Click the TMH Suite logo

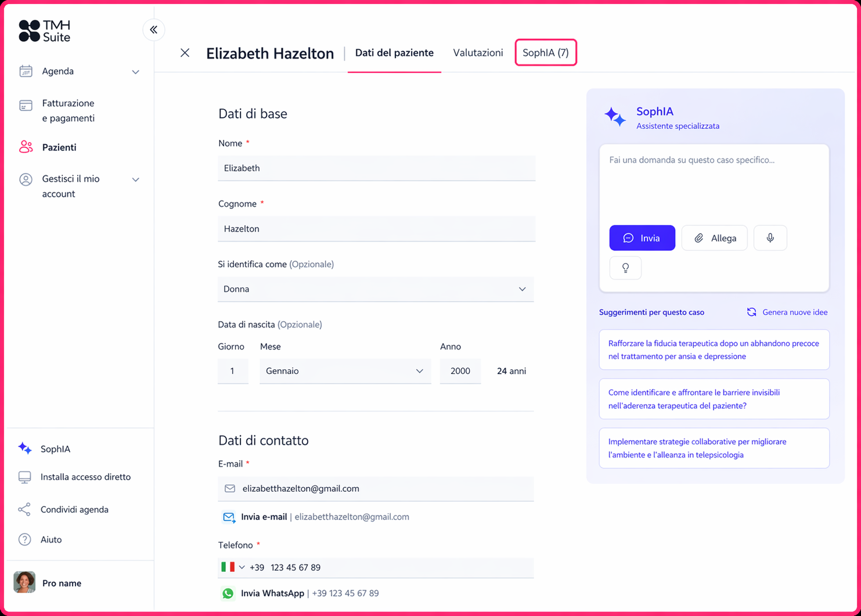45,31
